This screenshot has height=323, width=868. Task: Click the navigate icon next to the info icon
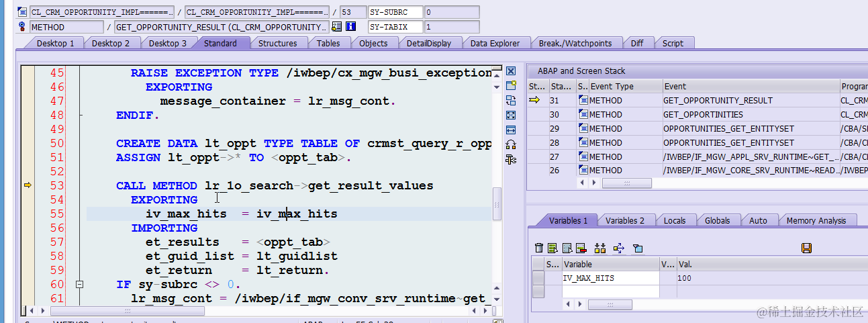click(336, 27)
